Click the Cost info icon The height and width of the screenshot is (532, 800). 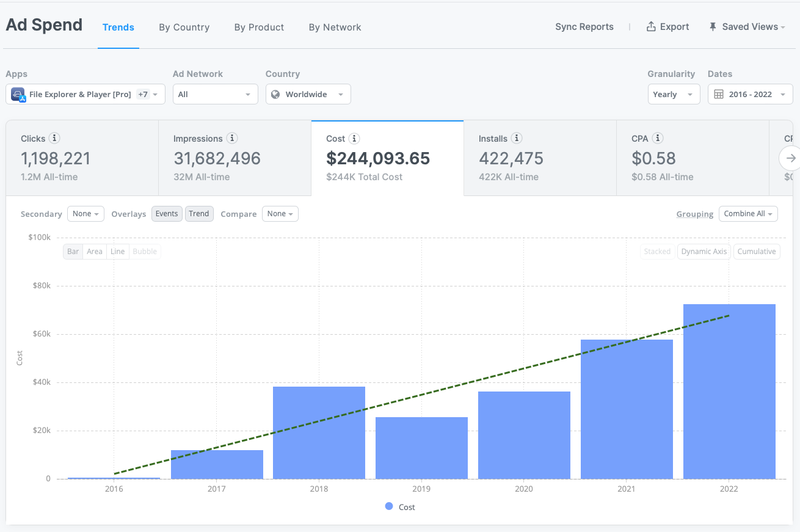click(x=354, y=139)
